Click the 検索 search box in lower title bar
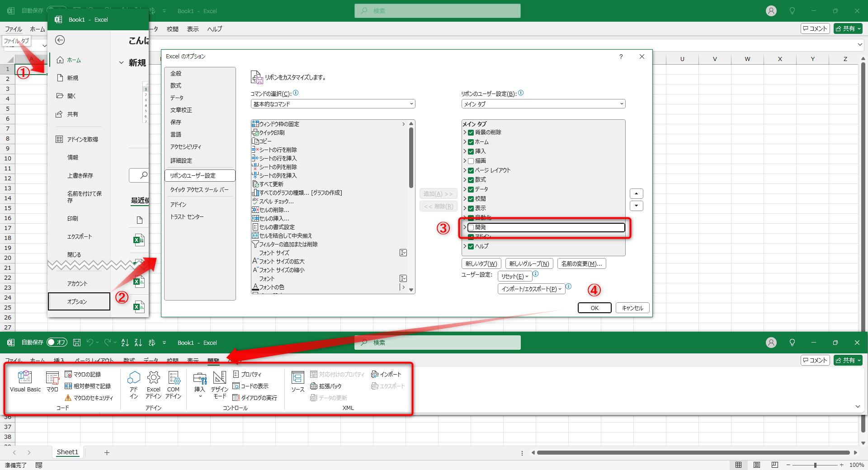The image size is (868, 470). (x=437, y=343)
